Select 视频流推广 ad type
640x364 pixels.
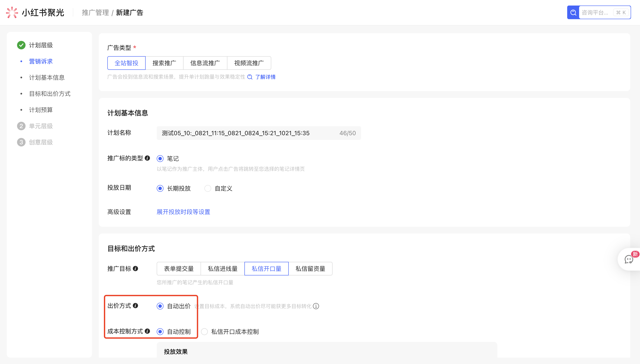point(249,63)
